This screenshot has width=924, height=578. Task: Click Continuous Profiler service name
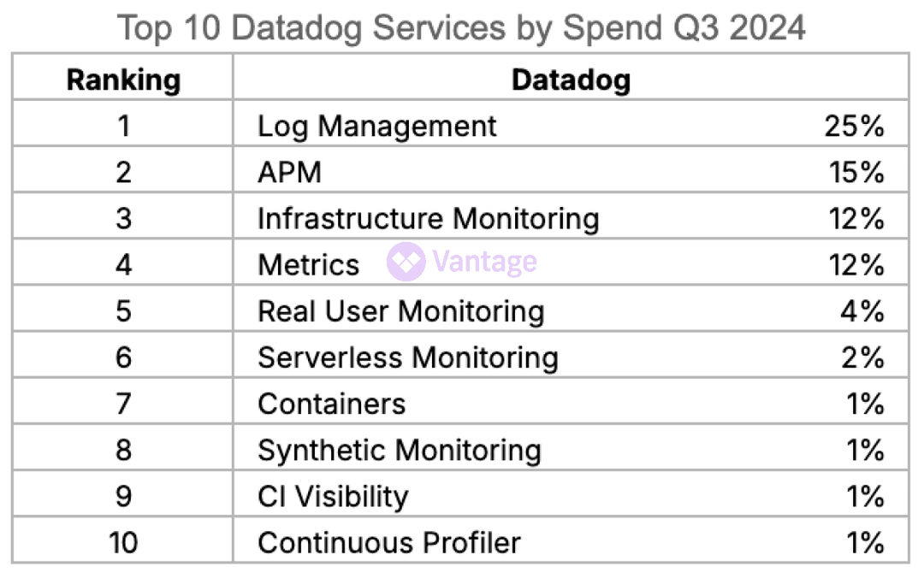[x=388, y=542]
